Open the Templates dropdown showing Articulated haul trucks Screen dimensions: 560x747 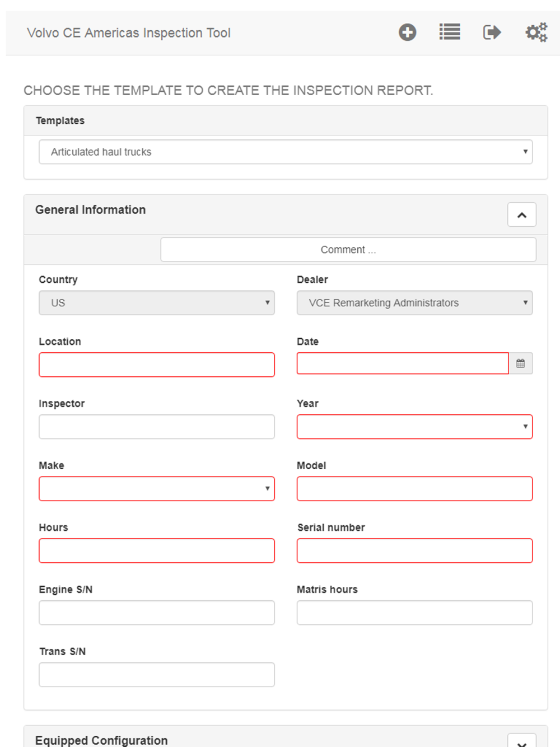286,152
